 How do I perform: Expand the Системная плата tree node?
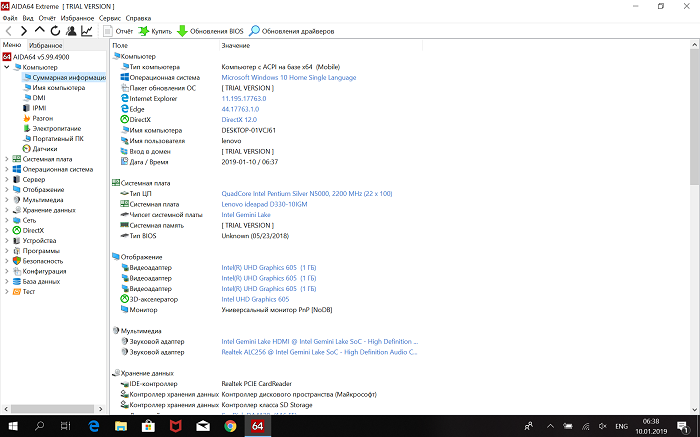pyautogui.click(x=7, y=159)
